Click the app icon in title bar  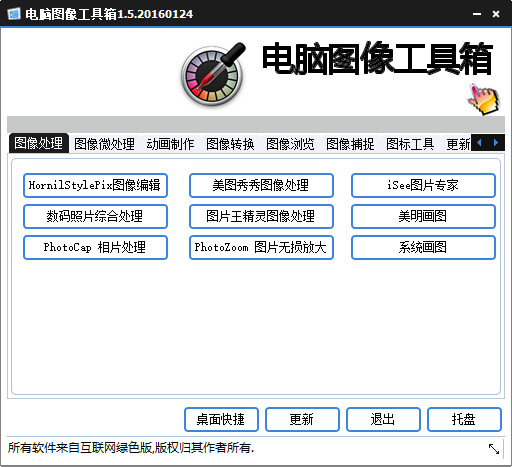tap(13, 14)
